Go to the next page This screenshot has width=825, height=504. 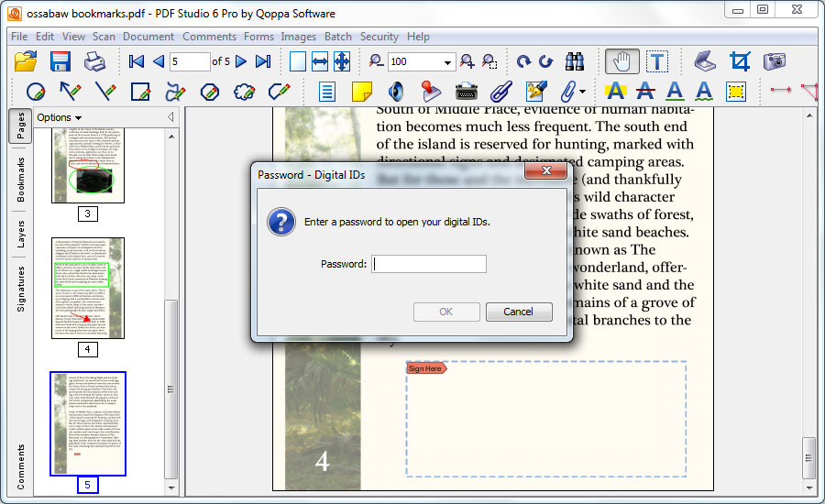pos(241,61)
